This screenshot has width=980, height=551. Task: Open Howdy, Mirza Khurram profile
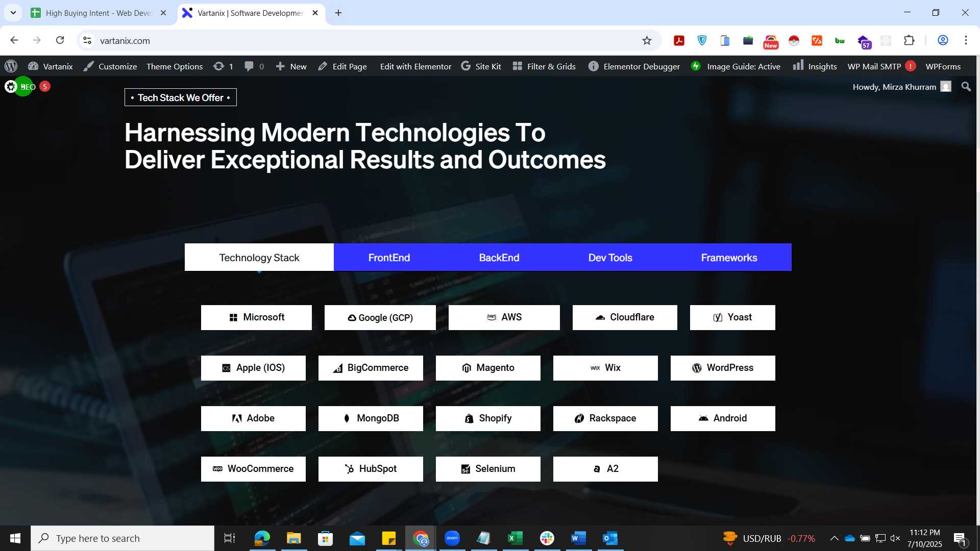(x=901, y=87)
